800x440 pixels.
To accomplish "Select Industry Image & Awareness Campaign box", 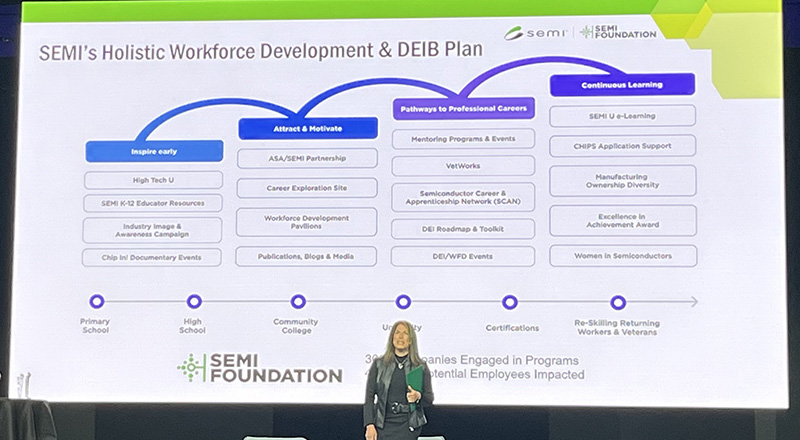I will click(152, 230).
